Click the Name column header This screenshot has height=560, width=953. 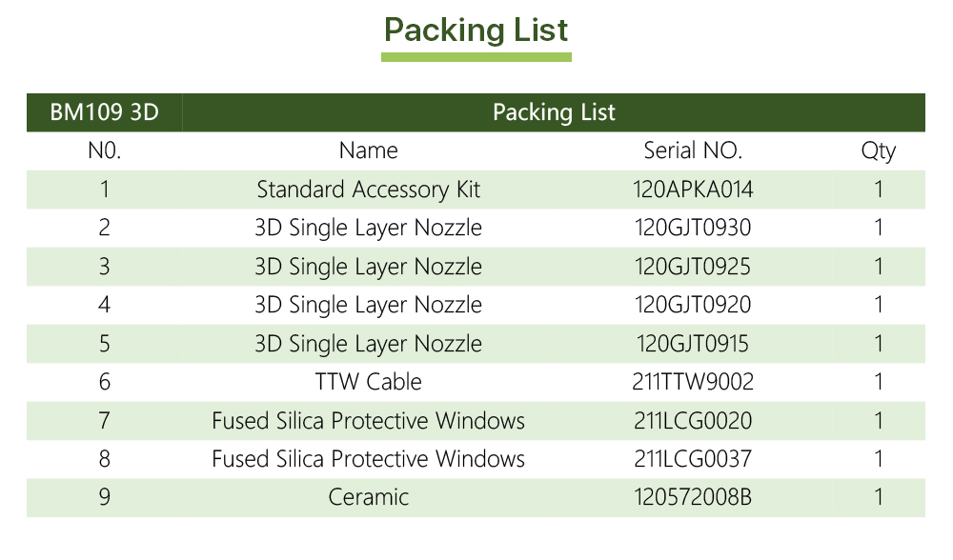(368, 150)
